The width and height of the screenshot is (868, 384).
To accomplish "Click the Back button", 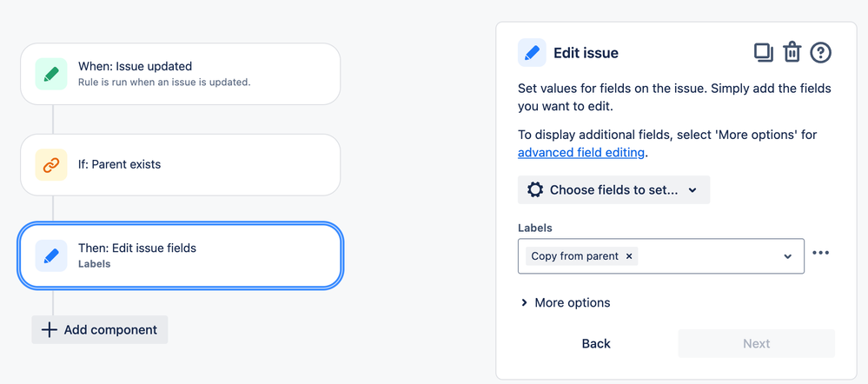I will click(596, 344).
